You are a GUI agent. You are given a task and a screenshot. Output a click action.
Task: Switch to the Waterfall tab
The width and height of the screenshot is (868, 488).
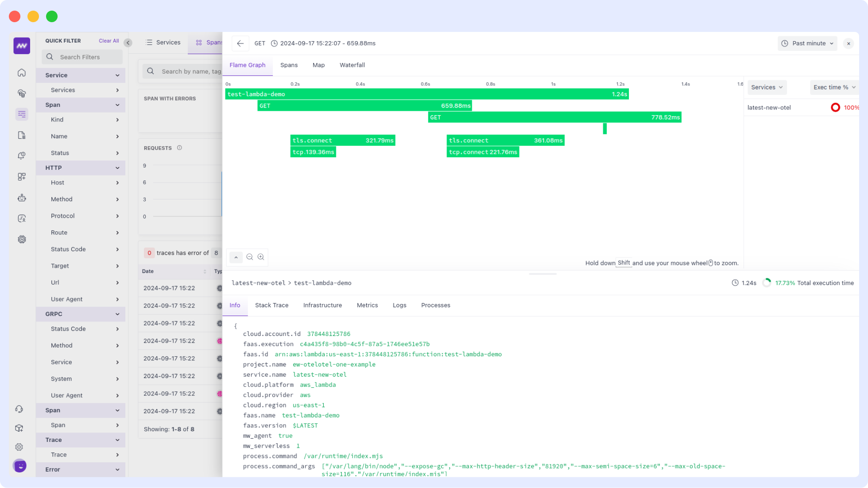click(352, 65)
